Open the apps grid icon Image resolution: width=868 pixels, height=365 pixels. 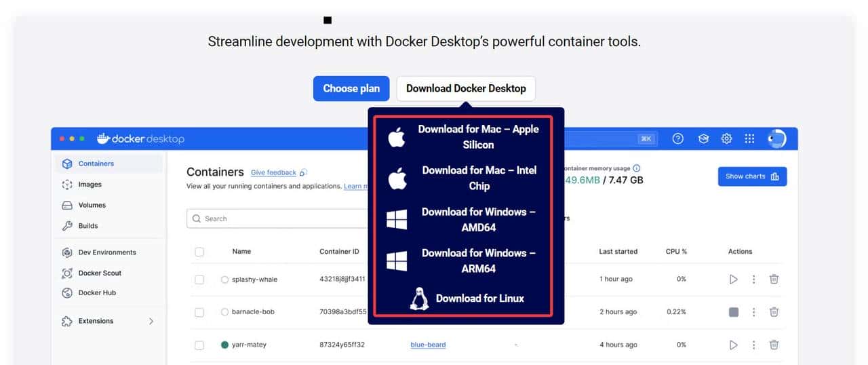point(749,138)
